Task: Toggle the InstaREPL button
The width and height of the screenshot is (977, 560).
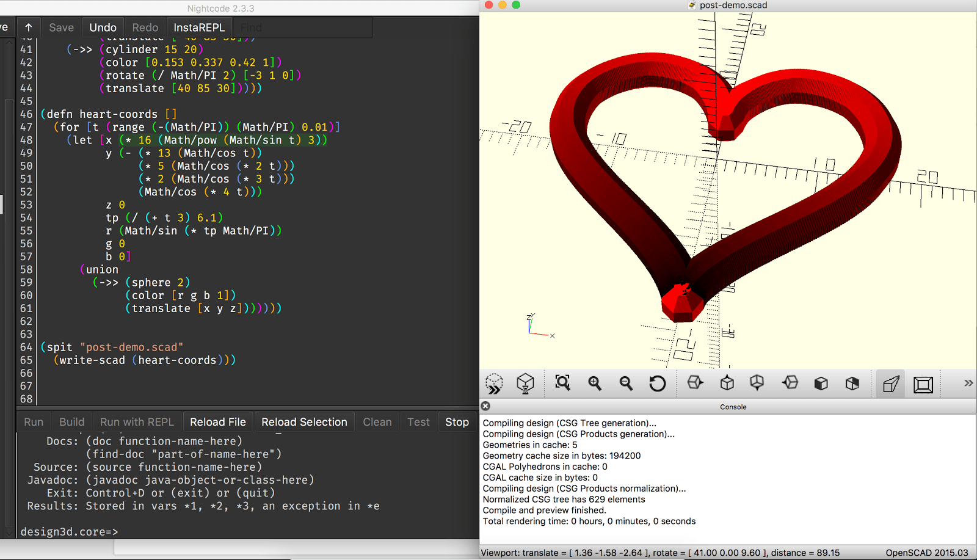Action: click(x=199, y=27)
